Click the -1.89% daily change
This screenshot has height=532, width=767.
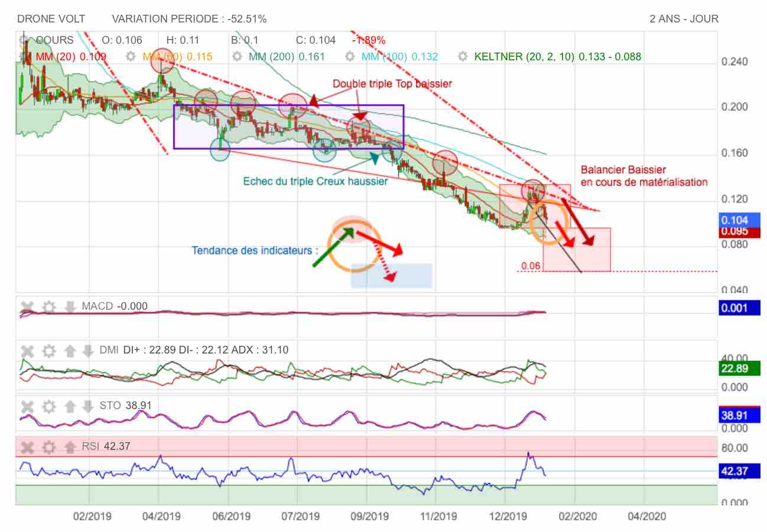point(369,40)
